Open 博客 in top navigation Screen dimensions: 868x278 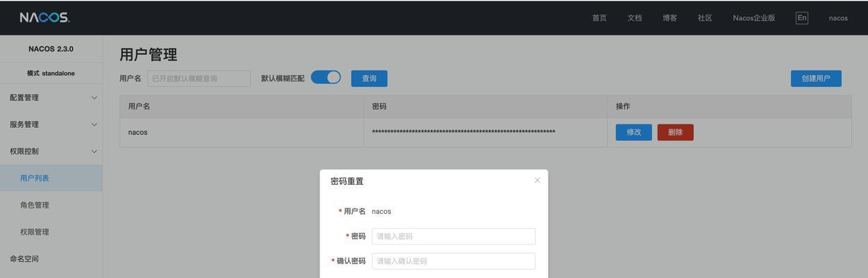pyautogui.click(x=670, y=18)
